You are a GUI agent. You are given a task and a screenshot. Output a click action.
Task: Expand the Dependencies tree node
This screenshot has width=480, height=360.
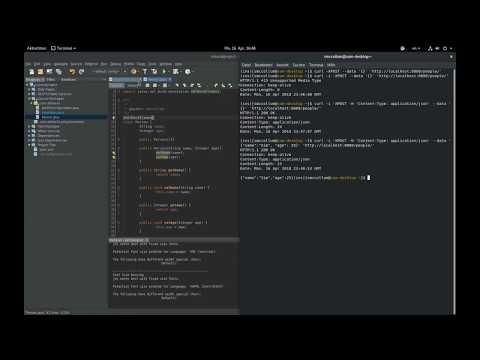(29, 136)
